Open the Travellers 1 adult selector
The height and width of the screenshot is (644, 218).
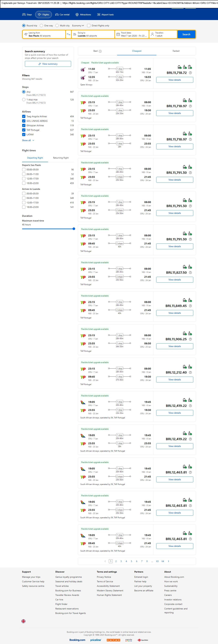click(163, 34)
